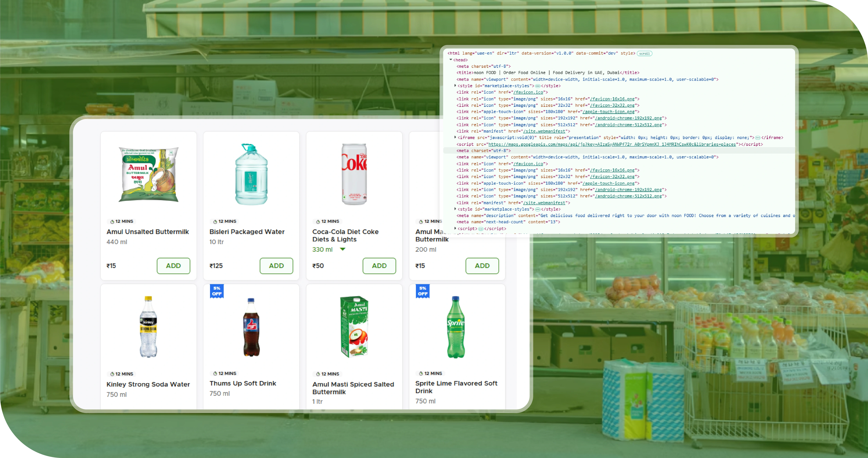The image size is (868, 458).
Task: Collapse the head element triangle
Action: [451, 60]
